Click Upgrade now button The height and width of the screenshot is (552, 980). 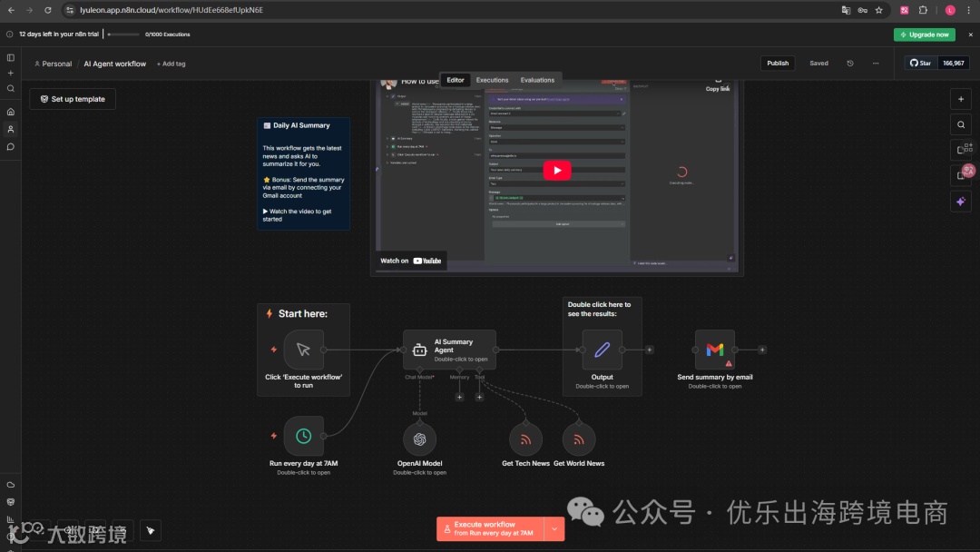click(925, 34)
